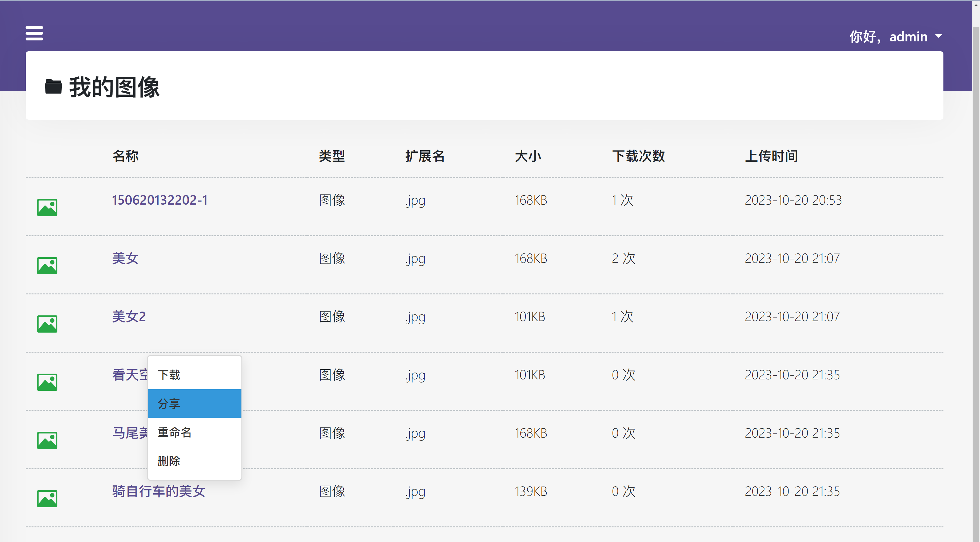Click the 下载次数 column header
Screen dimensions: 980x542
(x=638, y=156)
